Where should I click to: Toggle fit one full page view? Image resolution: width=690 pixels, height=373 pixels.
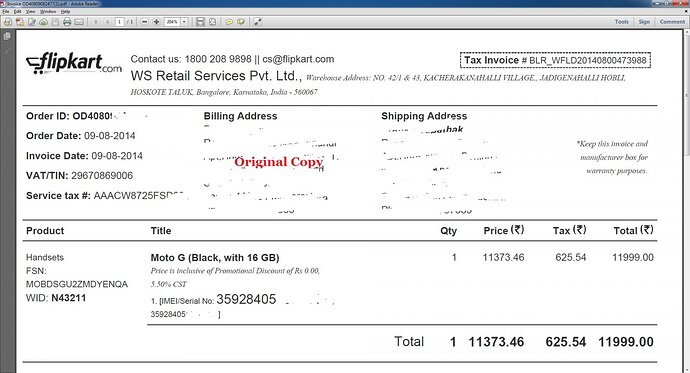tap(213, 22)
